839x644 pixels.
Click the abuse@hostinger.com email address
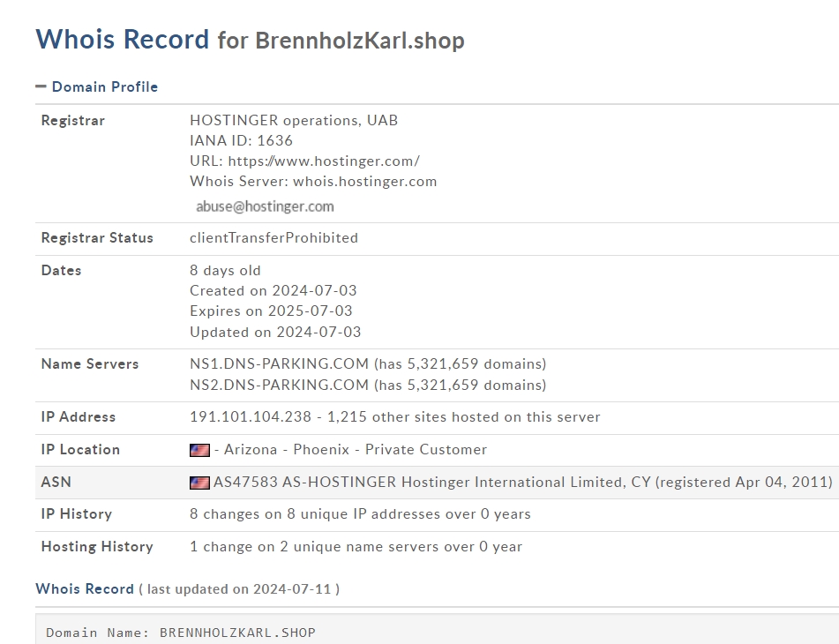point(265,206)
